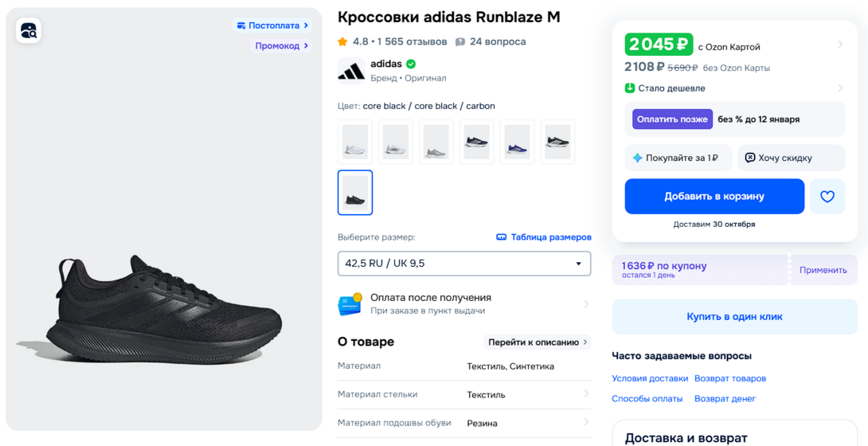Image resolution: width=868 pixels, height=446 pixels.
Task: Click the rating star icon
Action: click(342, 41)
